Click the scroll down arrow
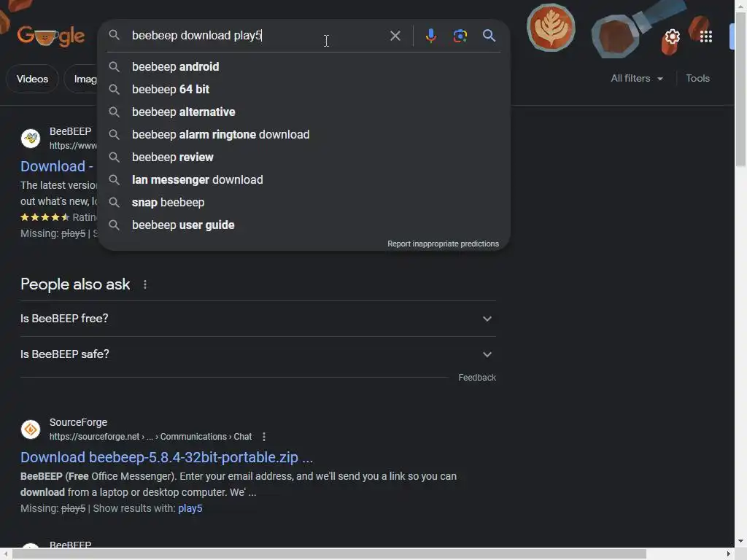This screenshot has height=560, width=747. [740, 542]
